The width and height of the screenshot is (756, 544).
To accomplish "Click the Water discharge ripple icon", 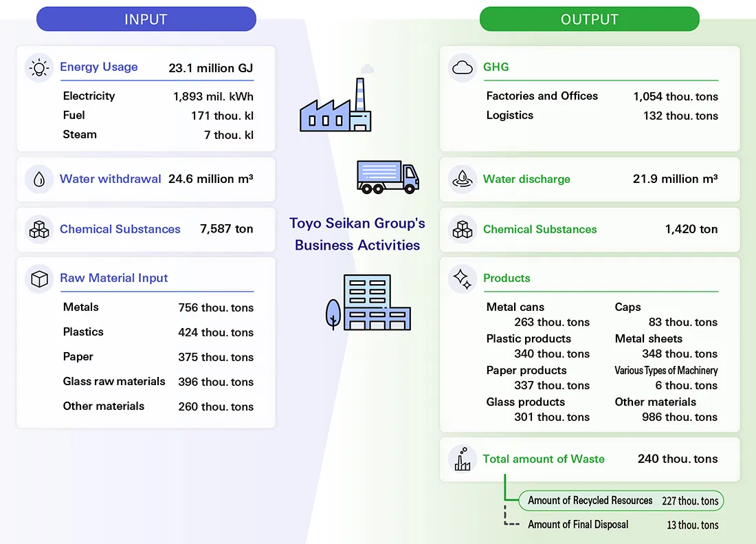I will click(x=462, y=179).
